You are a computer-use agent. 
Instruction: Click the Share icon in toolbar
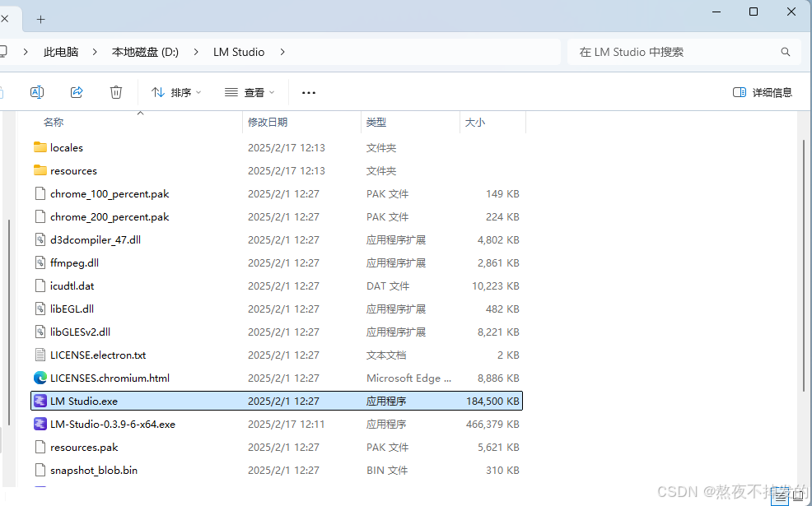(x=77, y=92)
